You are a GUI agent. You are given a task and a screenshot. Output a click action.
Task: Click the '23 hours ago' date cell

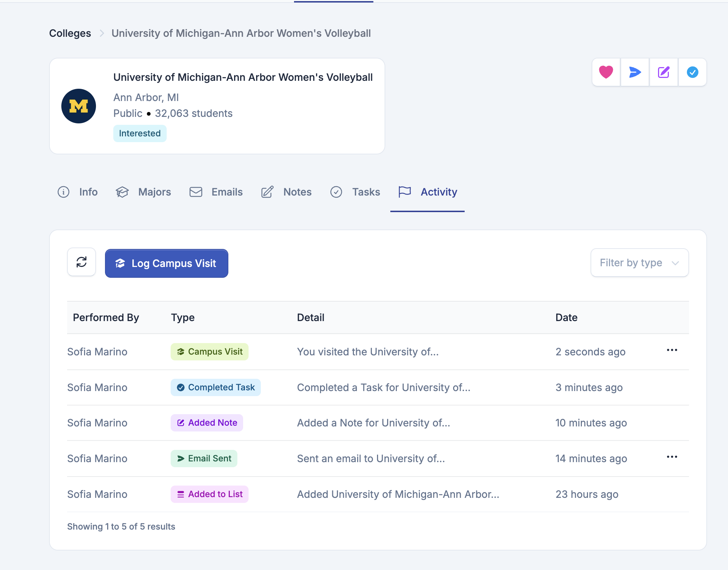click(587, 494)
